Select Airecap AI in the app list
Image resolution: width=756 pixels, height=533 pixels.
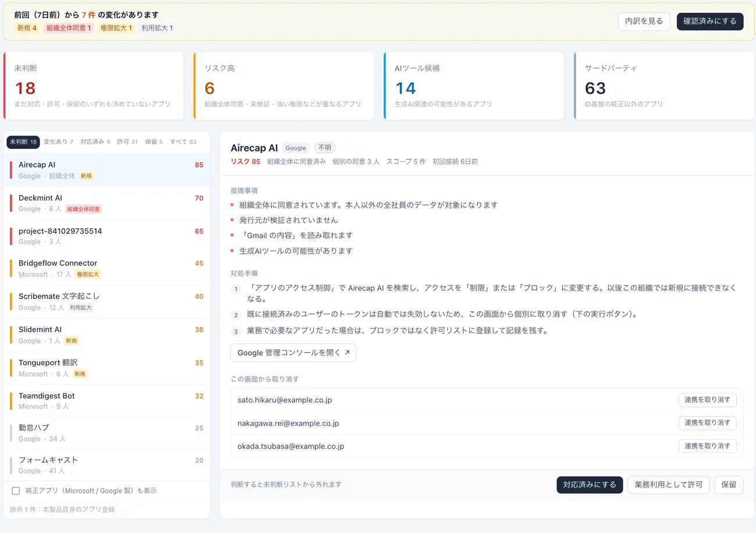pyautogui.click(x=107, y=170)
